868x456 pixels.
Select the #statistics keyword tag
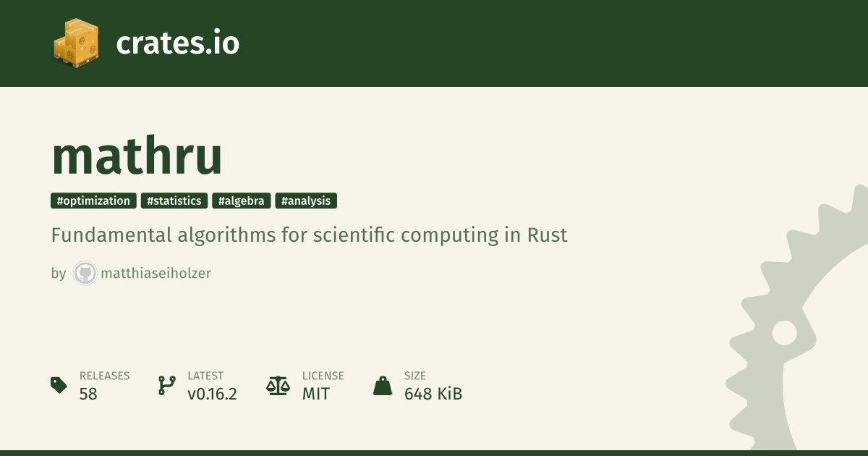174,201
